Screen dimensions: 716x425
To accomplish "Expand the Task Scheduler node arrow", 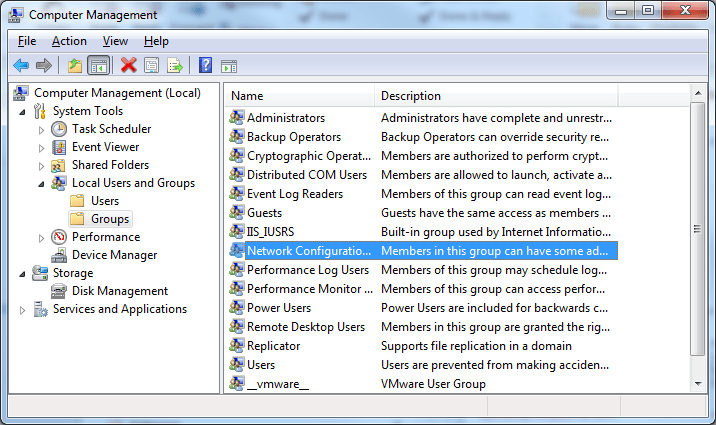I will coord(41,130).
